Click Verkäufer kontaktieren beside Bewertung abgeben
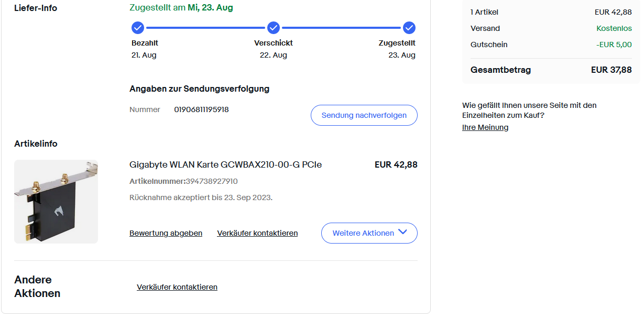644x319 pixels. pyautogui.click(x=257, y=233)
